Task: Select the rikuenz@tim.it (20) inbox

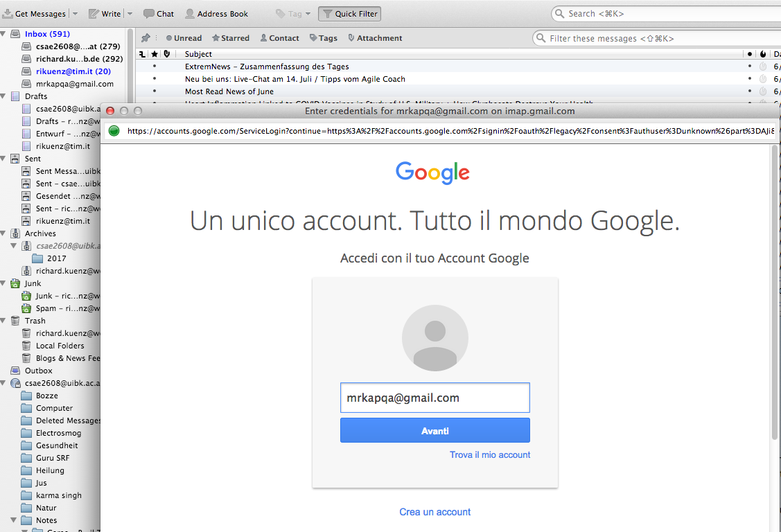Action: click(73, 71)
